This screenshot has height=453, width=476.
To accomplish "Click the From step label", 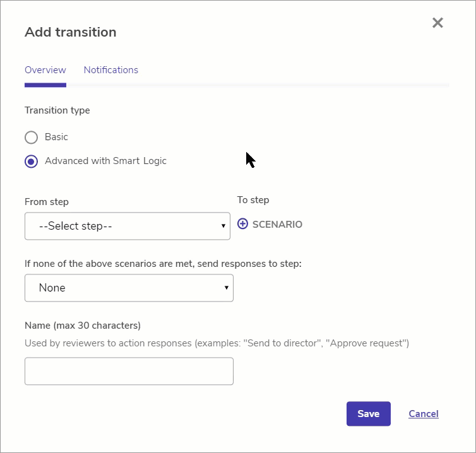I will pyautogui.click(x=47, y=202).
